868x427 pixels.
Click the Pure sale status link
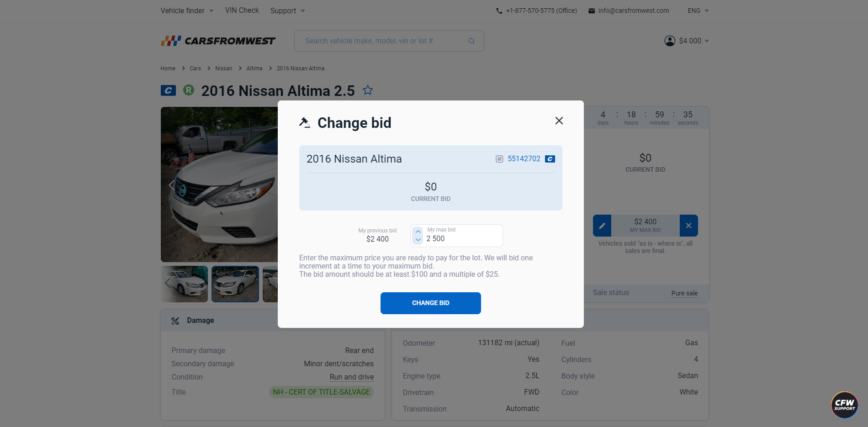[x=684, y=293]
